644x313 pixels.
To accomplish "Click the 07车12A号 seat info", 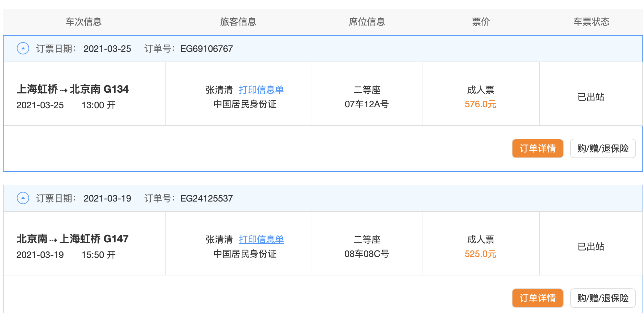I will point(366,104).
